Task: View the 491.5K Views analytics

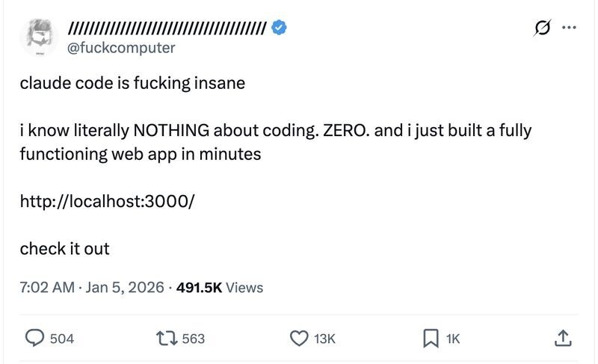Action: (x=219, y=287)
